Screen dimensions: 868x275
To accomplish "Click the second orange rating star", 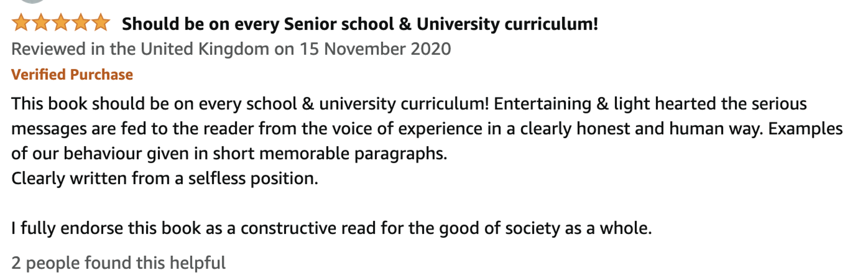I will click(x=41, y=22).
